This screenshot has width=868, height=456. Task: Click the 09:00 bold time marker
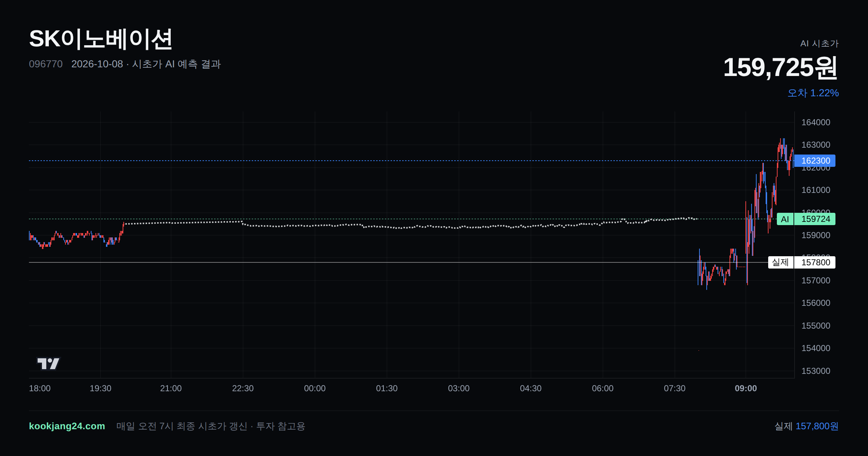[746, 388]
